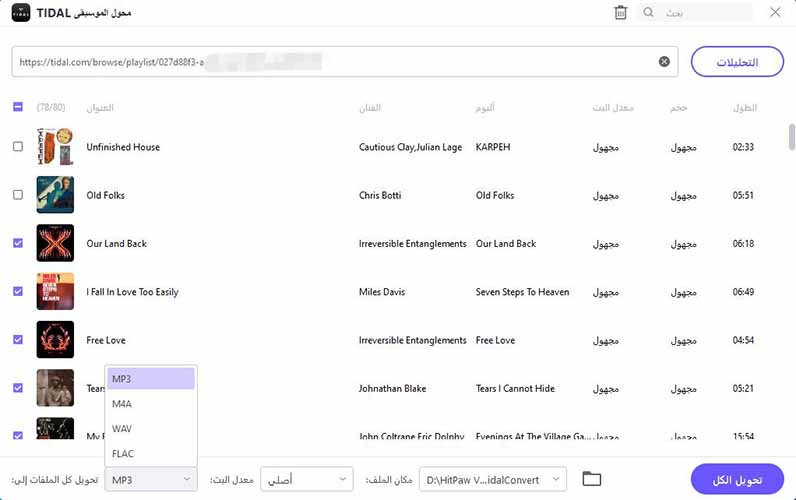Click the Our Land Back album thumbnail
The image size is (796, 500).
[x=55, y=243]
